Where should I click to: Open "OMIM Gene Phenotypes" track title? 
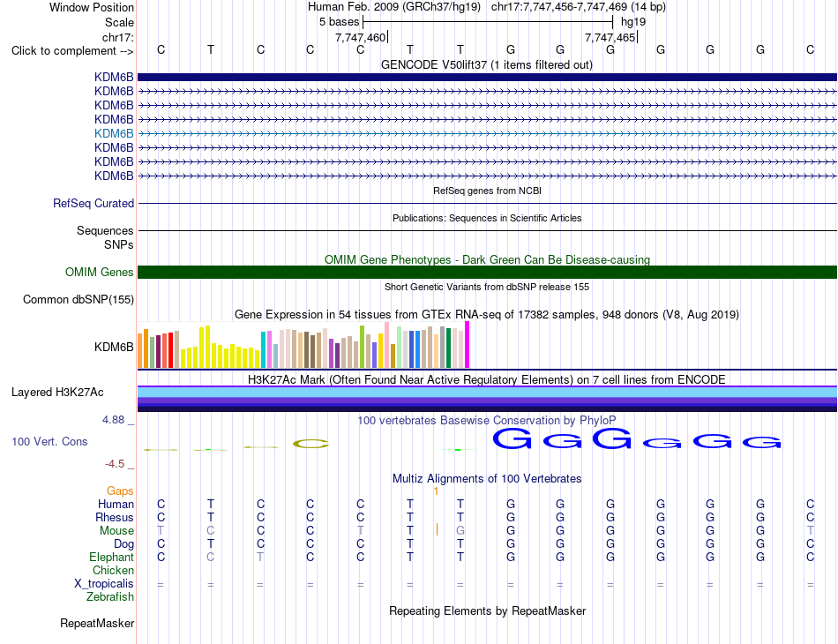487,259
